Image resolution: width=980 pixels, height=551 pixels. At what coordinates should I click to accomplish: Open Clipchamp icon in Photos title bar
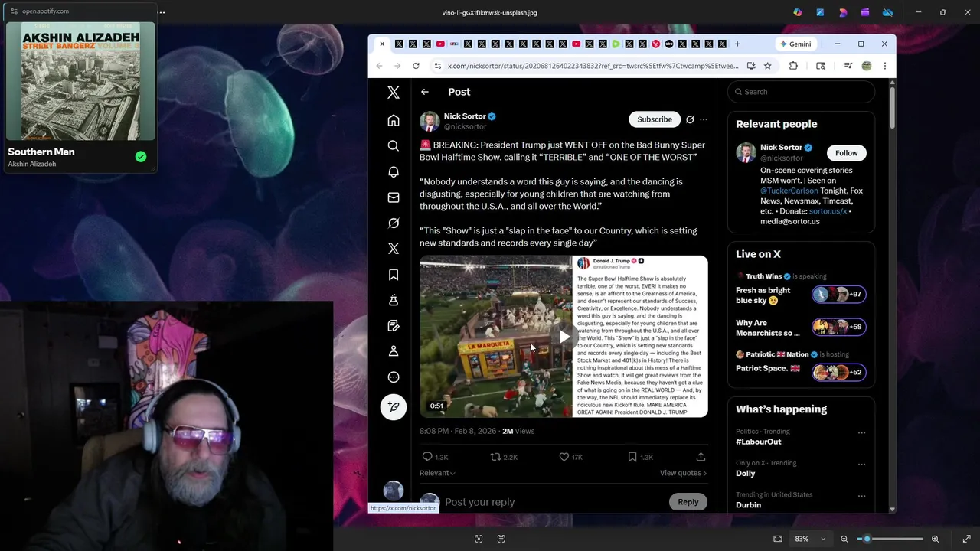click(865, 12)
